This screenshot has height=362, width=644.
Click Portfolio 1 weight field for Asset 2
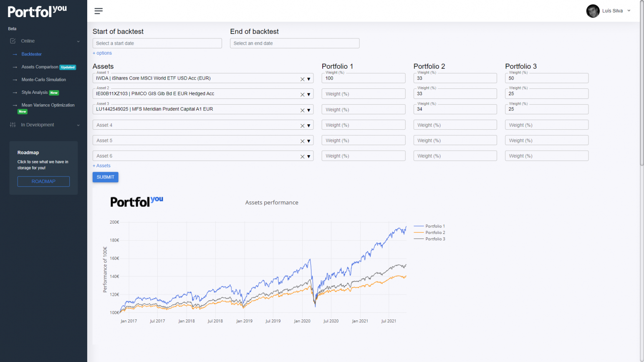tap(364, 94)
